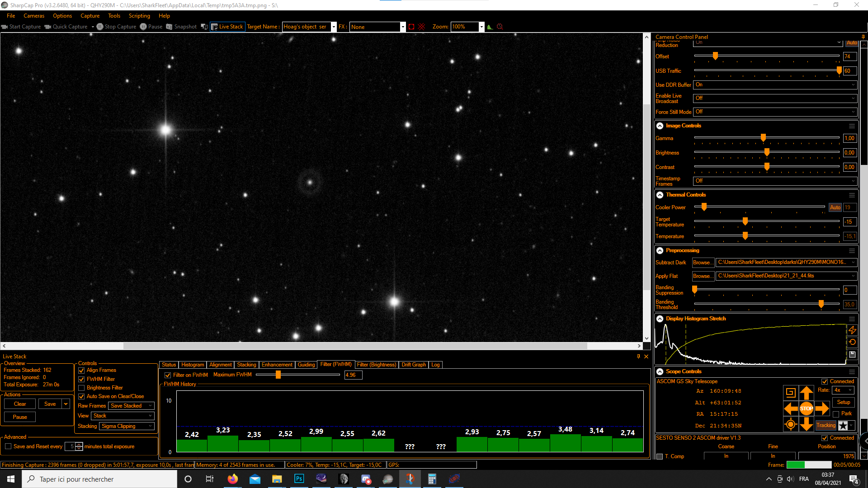
Task: Slew the telescope left with the left arrow
Action: (x=791, y=408)
